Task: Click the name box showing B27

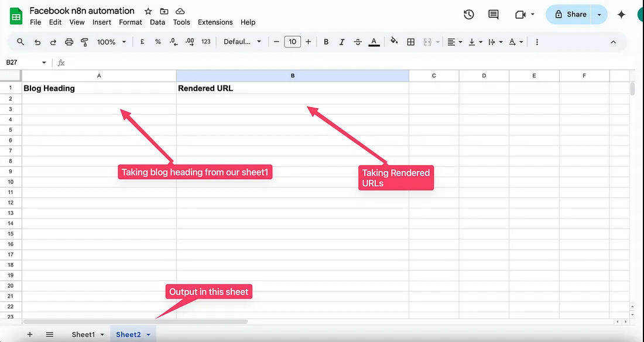Action: pyautogui.click(x=25, y=63)
